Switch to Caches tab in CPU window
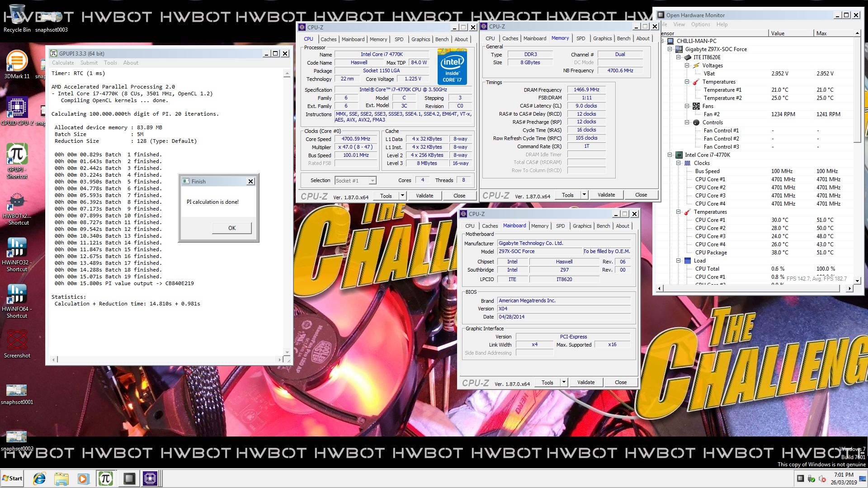 pos(329,39)
